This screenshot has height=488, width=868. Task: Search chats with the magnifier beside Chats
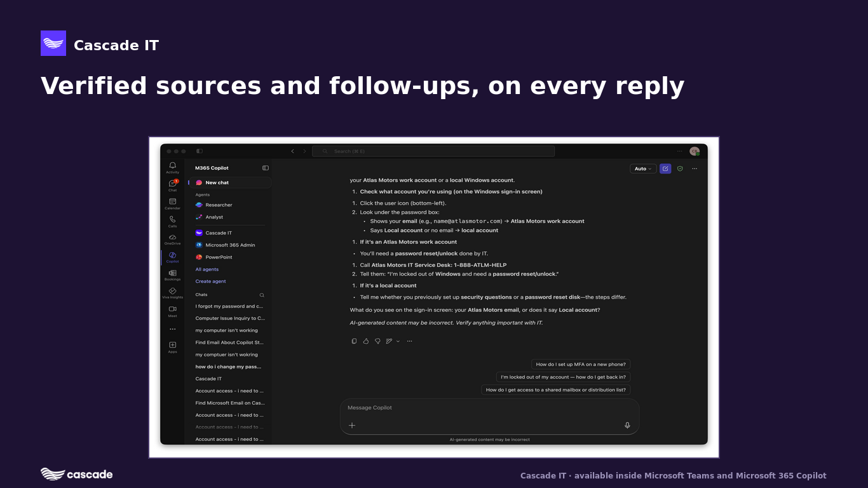pyautogui.click(x=262, y=295)
